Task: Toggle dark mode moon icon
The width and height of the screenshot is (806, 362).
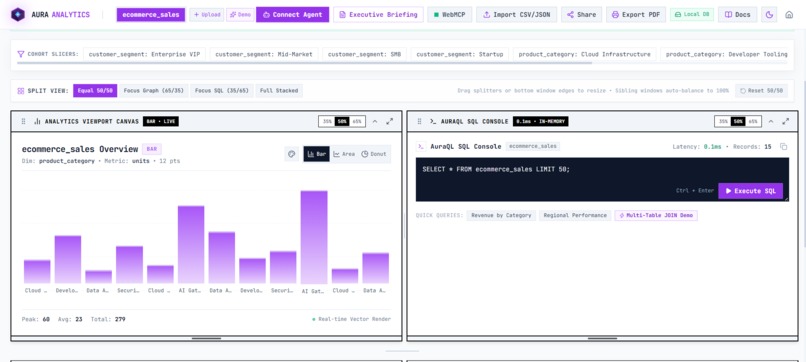Action: 769,14
